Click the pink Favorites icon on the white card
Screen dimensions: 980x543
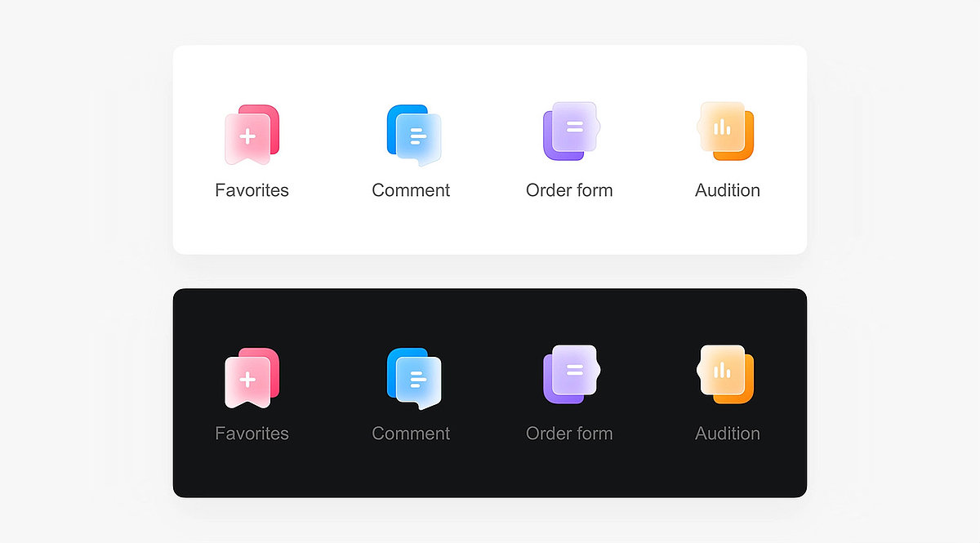252,135
